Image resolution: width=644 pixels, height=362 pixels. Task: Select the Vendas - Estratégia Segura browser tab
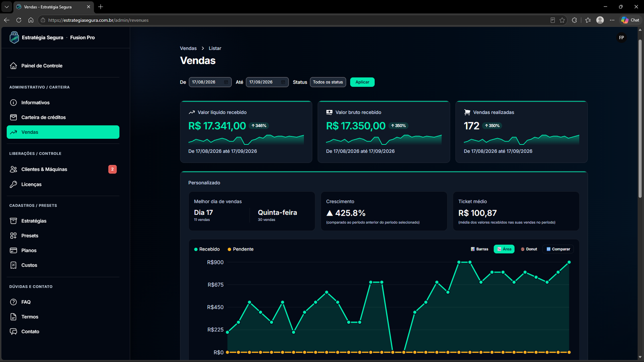coord(53,7)
